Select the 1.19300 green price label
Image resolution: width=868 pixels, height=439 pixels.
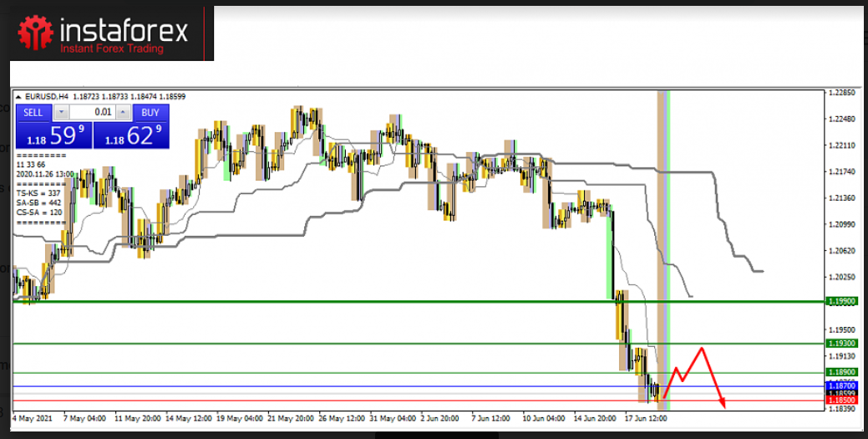tap(841, 344)
